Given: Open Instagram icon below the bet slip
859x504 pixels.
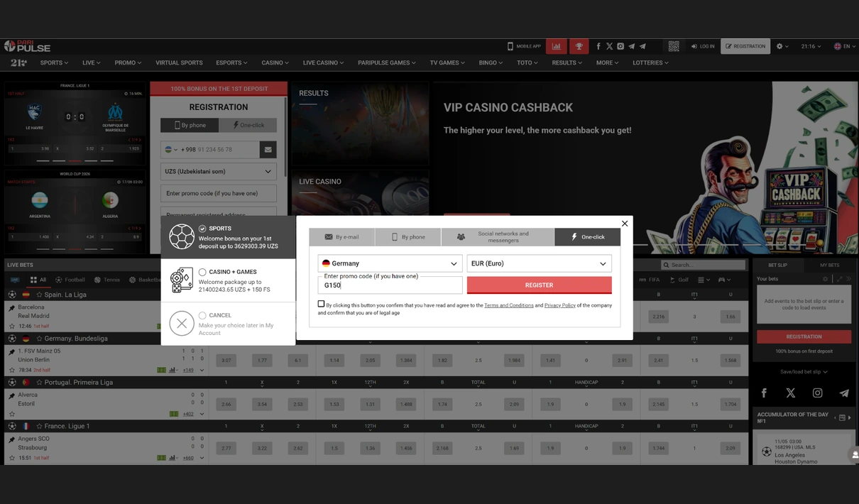Looking at the screenshot, I should tap(818, 393).
